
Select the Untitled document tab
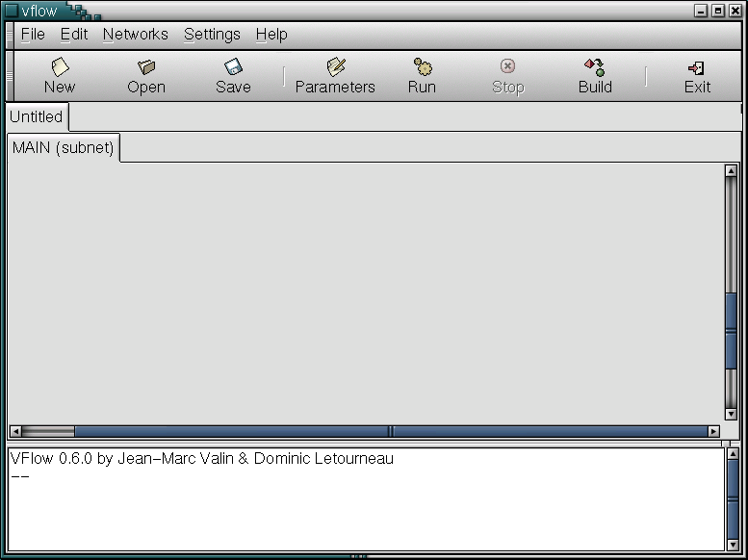37,116
